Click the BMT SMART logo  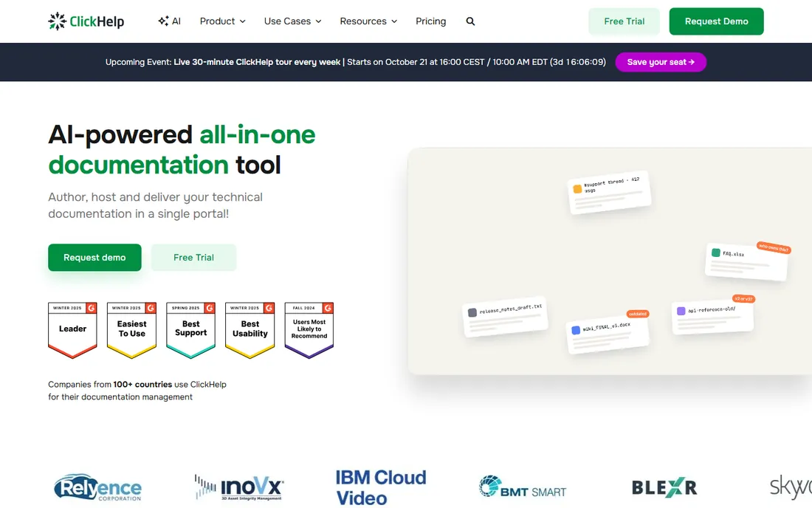pos(523,487)
